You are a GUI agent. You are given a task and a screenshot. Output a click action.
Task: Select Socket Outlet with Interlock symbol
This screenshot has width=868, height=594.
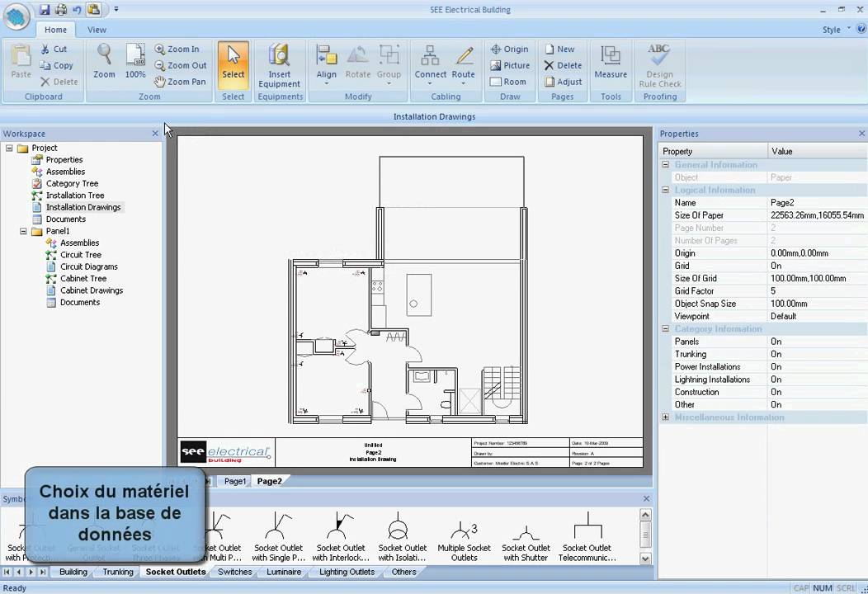pyautogui.click(x=341, y=536)
